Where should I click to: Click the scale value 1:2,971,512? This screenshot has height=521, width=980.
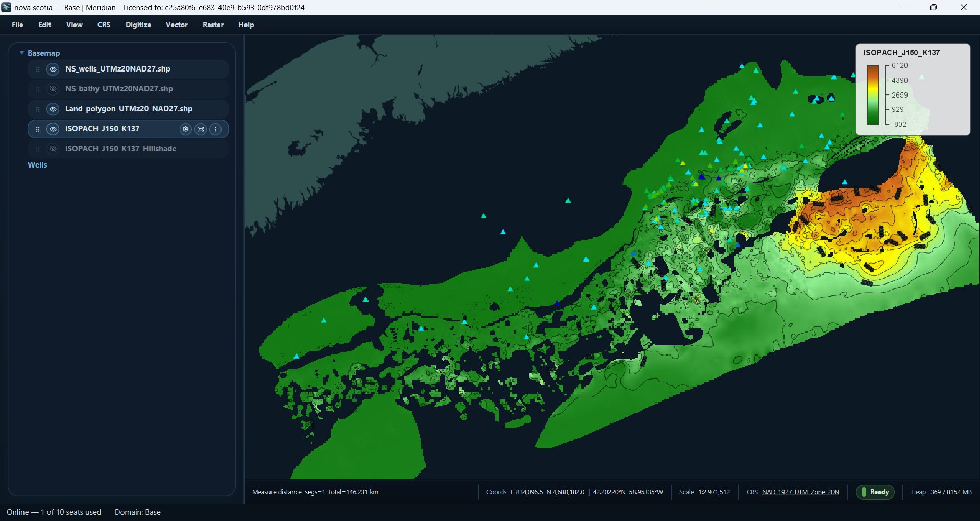[714, 492]
